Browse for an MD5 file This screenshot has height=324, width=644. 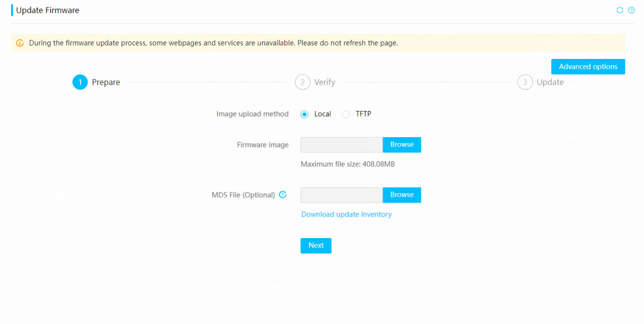(402, 195)
